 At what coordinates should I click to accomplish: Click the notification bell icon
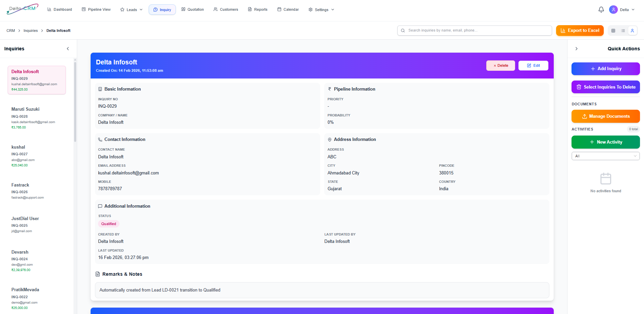[601, 10]
